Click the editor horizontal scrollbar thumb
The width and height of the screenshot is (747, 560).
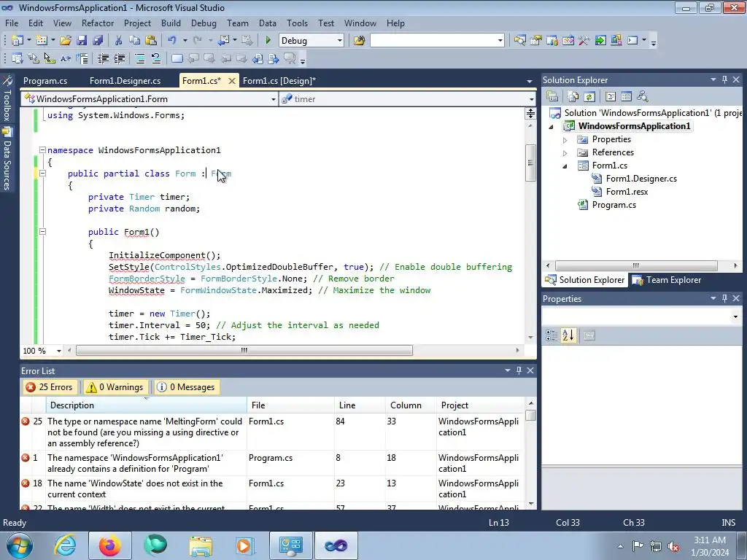[x=244, y=351]
